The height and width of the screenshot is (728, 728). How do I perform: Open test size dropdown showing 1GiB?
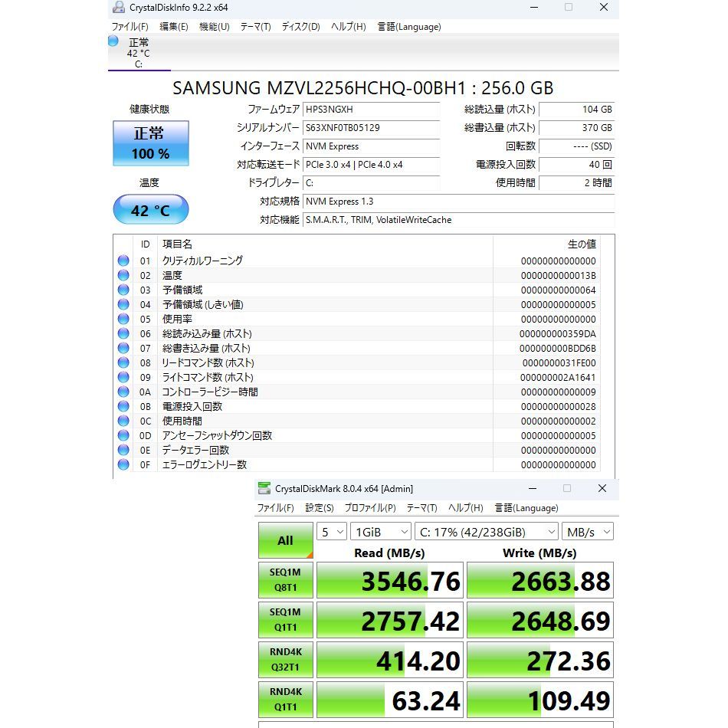pos(381,532)
